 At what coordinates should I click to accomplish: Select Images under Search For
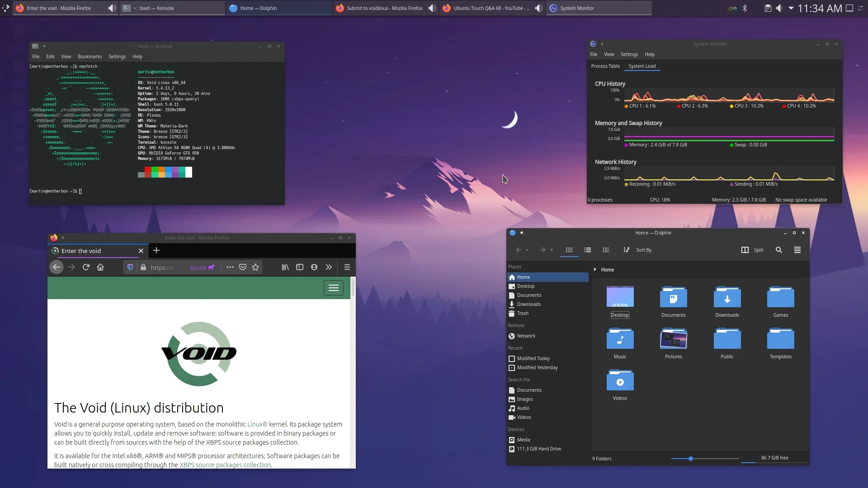point(548,399)
